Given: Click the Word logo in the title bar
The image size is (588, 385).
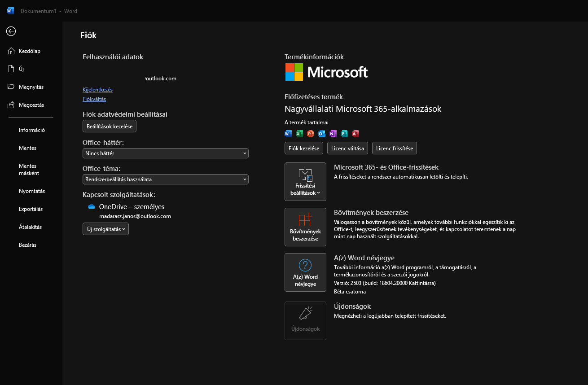Looking at the screenshot, I should (10, 11).
